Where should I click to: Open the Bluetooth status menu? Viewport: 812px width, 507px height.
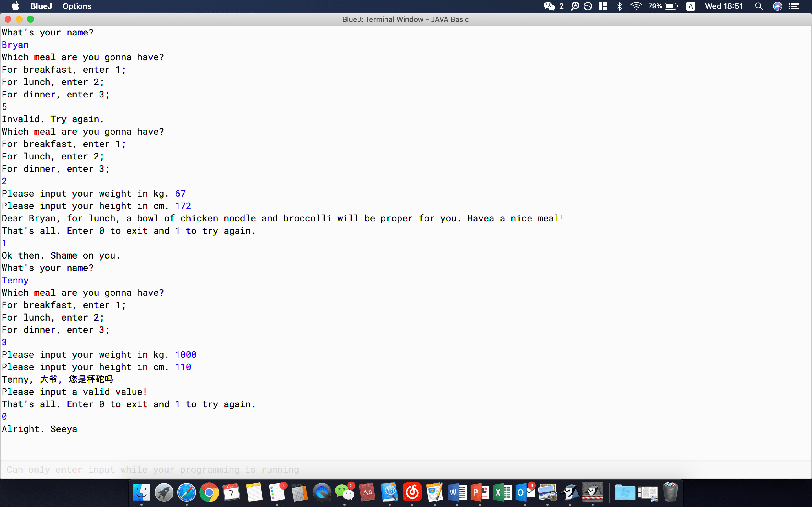[619, 6]
